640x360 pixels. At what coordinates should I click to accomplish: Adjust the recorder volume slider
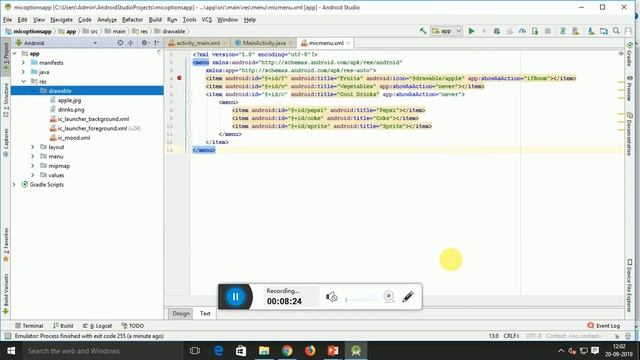tap(361, 299)
